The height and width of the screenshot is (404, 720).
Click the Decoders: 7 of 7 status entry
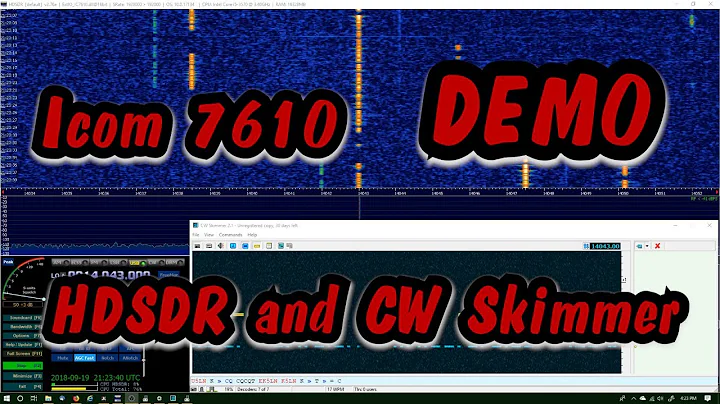(253, 389)
